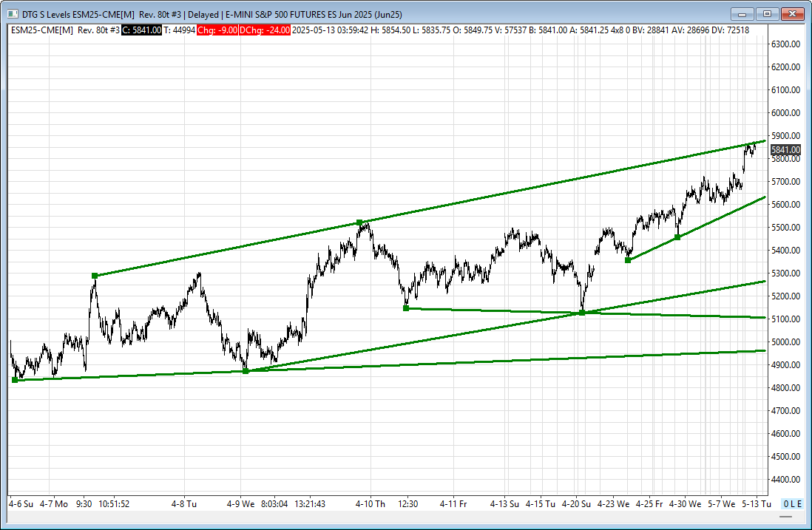Screen dimensions: 812x530
Task: Select trendline anchor at the 4-20 Su low
Action: pos(582,313)
